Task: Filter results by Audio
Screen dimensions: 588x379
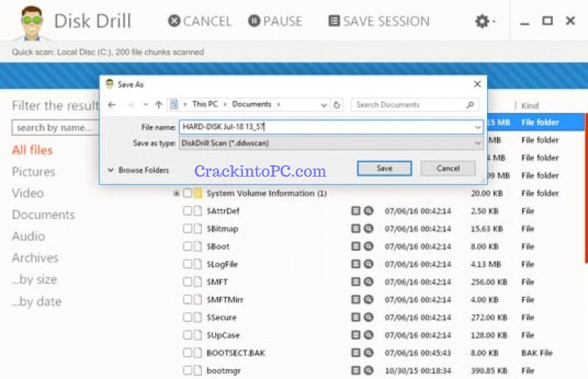Action: point(29,236)
